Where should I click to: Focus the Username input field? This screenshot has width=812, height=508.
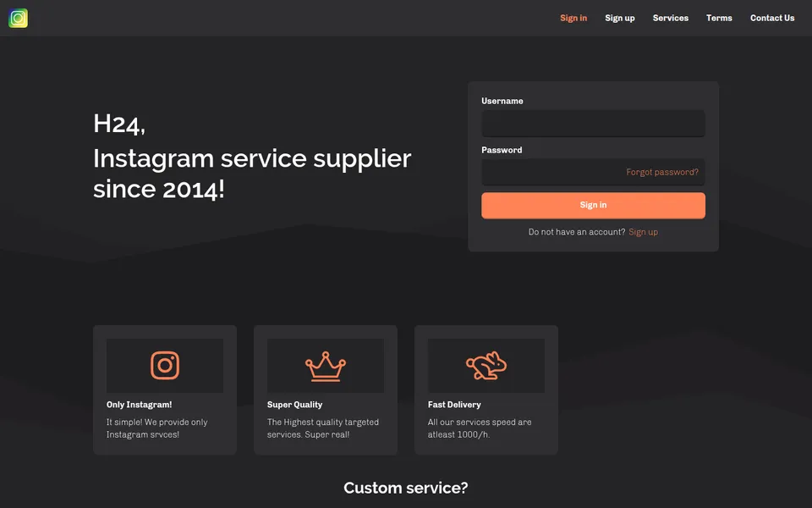point(593,124)
